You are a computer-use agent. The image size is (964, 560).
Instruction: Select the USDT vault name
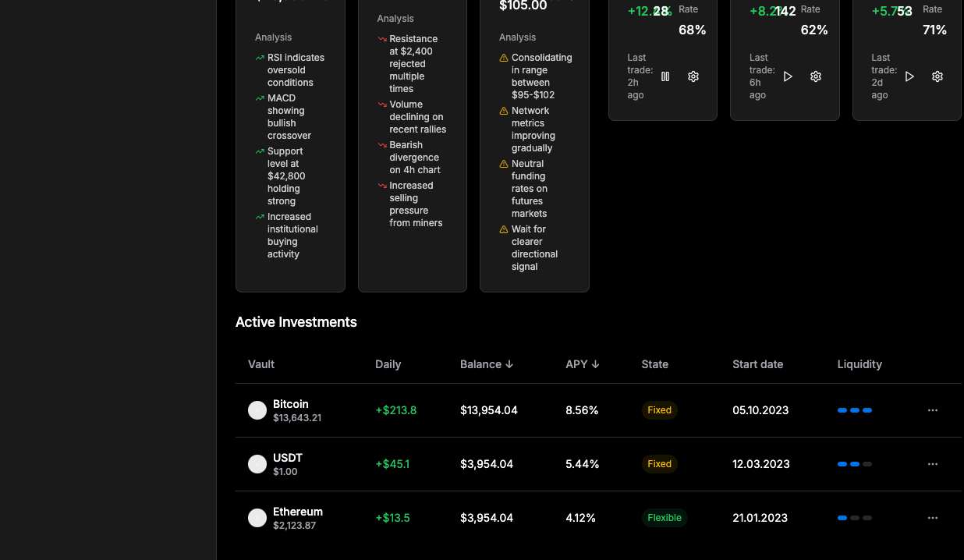click(x=288, y=458)
